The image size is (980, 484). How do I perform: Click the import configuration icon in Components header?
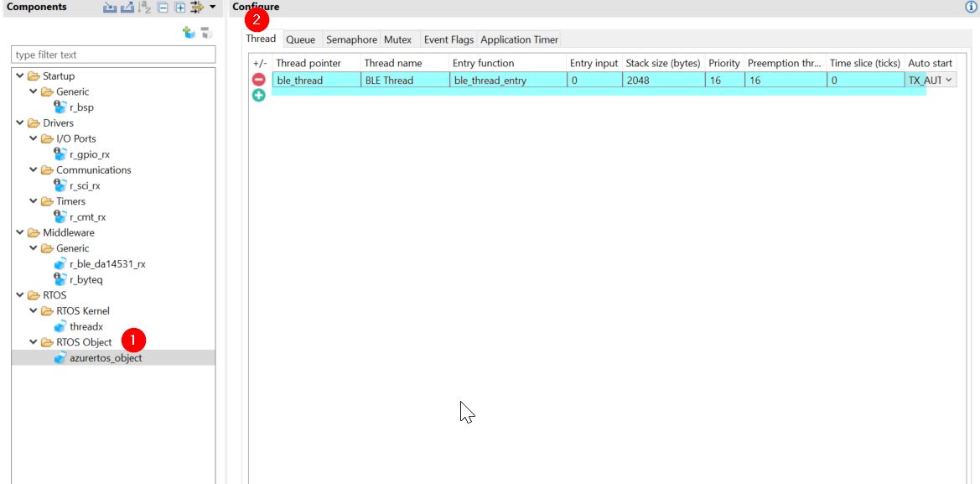coord(110,8)
